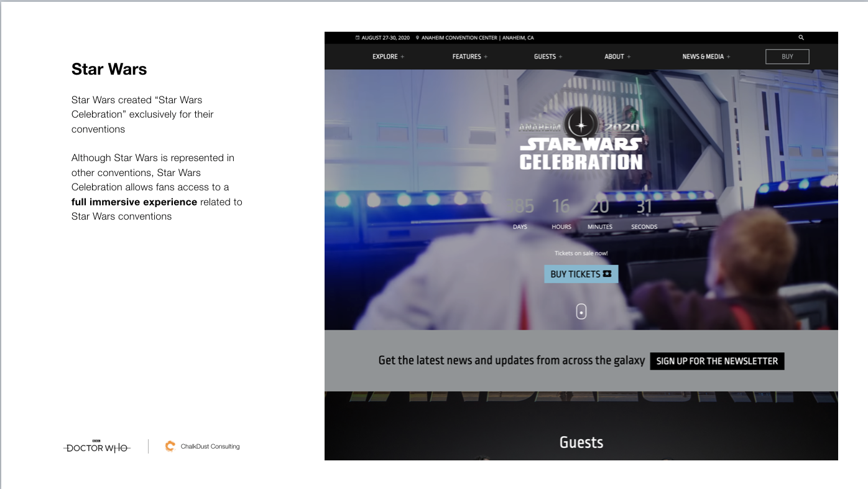Click the countdown SECONDS value 31
The image size is (868, 489).
click(x=644, y=206)
